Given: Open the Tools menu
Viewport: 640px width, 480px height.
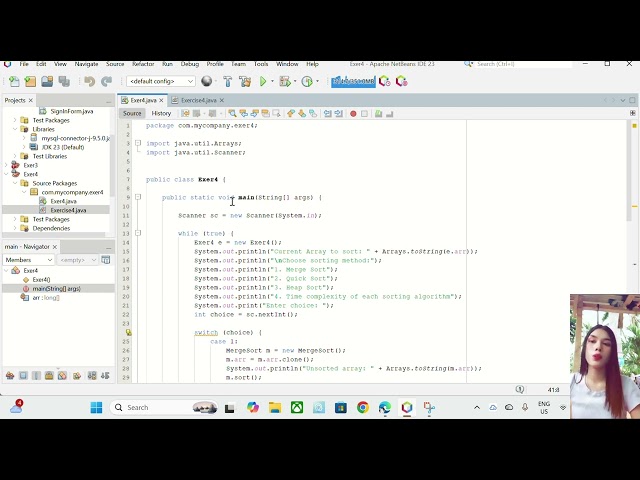Looking at the screenshot, I should 261,64.
